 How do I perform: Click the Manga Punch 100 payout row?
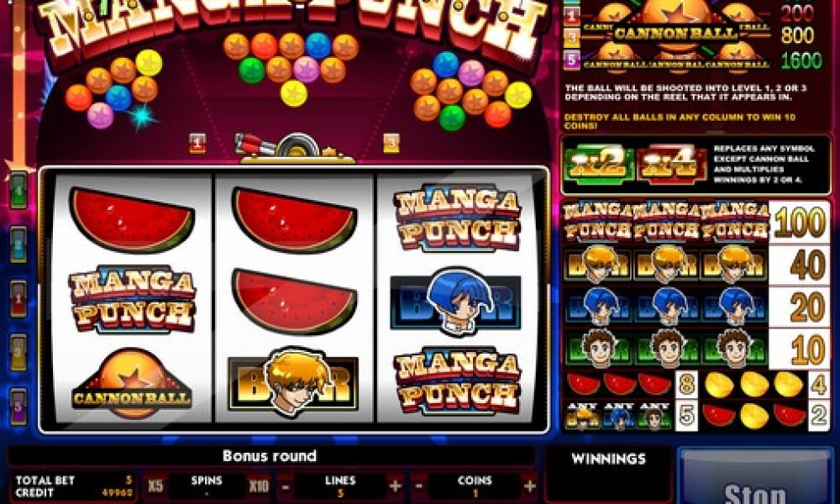coord(696,223)
